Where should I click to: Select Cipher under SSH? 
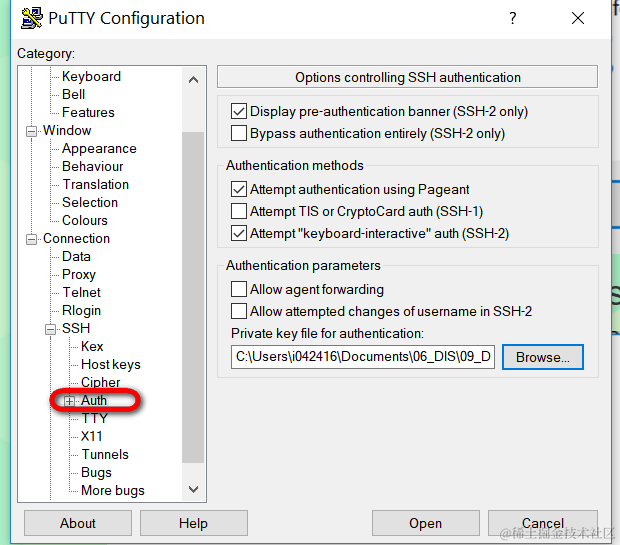click(100, 382)
